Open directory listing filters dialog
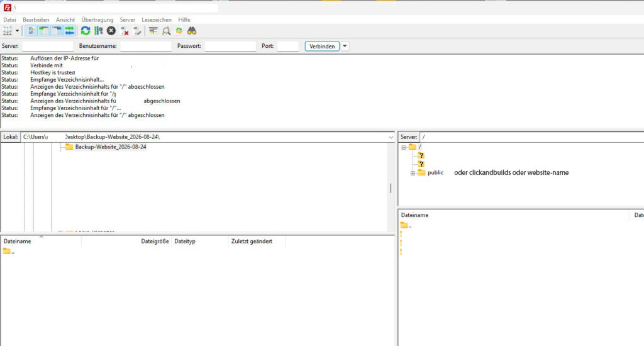The image size is (644, 346). pos(153,31)
